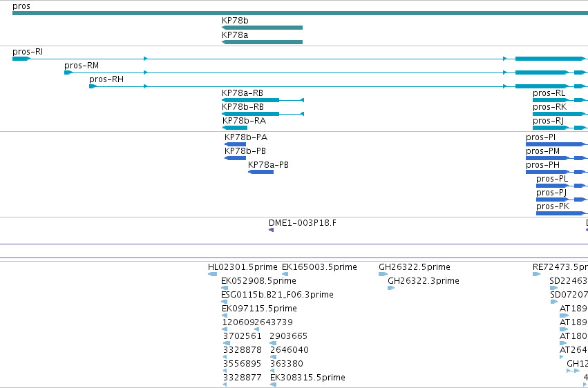The height and width of the screenshot is (388, 588).
Task: Select the pros-RL transcript
Action: 560,100
